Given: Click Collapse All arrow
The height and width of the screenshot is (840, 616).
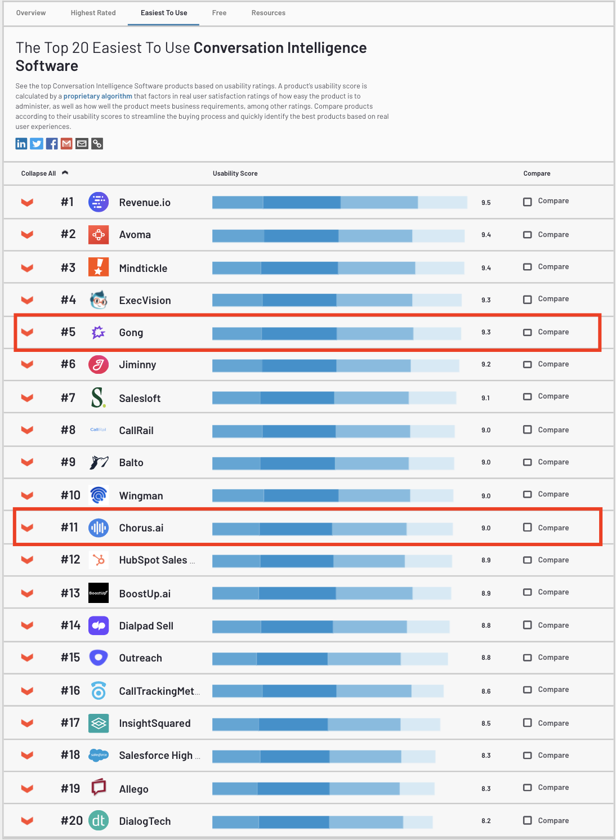Looking at the screenshot, I should coord(65,173).
